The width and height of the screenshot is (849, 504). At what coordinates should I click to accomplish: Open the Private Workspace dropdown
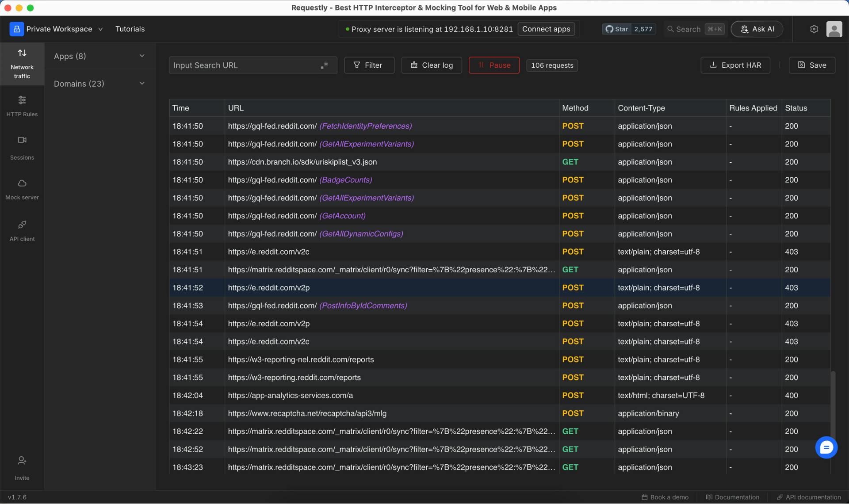pos(57,29)
